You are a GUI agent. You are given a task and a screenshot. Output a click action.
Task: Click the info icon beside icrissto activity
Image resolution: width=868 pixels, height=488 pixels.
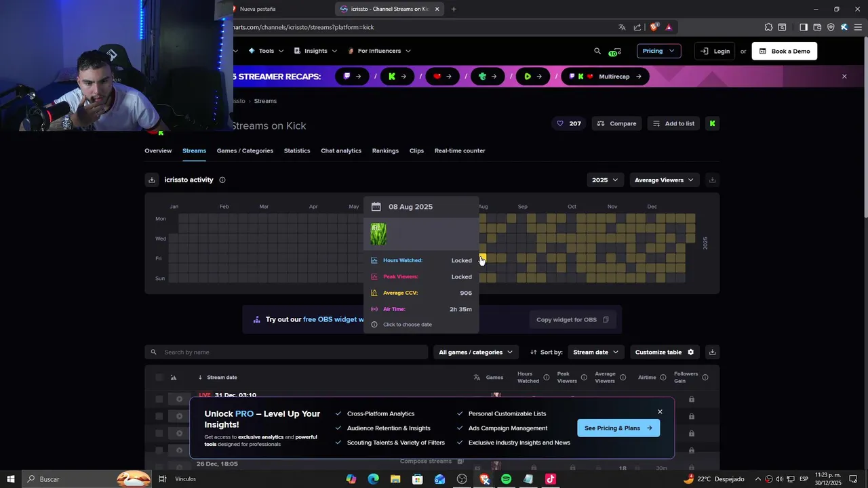[222, 180]
